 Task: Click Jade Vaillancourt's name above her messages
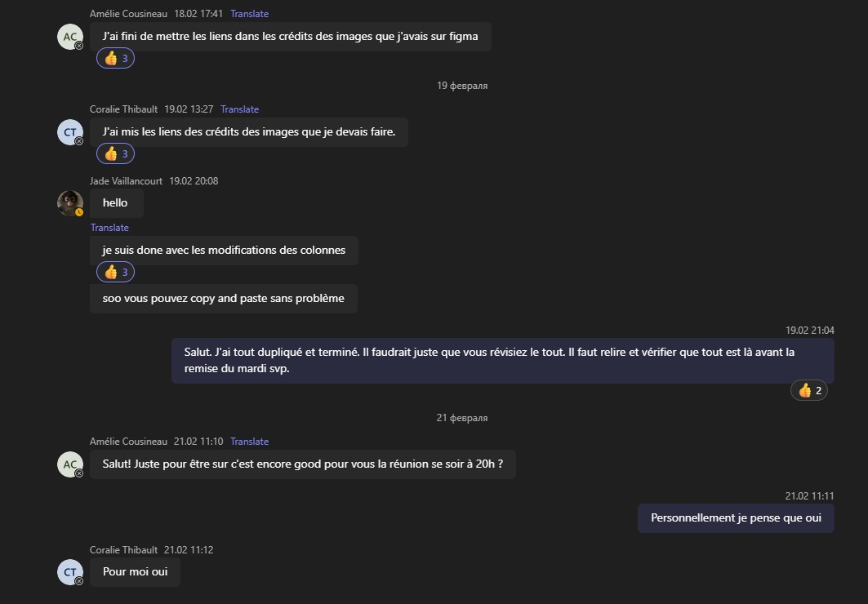click(126, 181)
